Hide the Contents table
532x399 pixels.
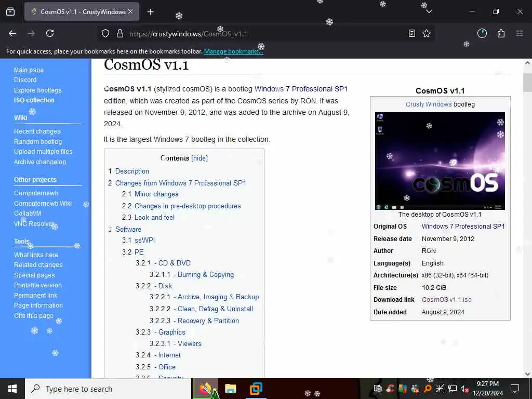click(x=199, y=158)
